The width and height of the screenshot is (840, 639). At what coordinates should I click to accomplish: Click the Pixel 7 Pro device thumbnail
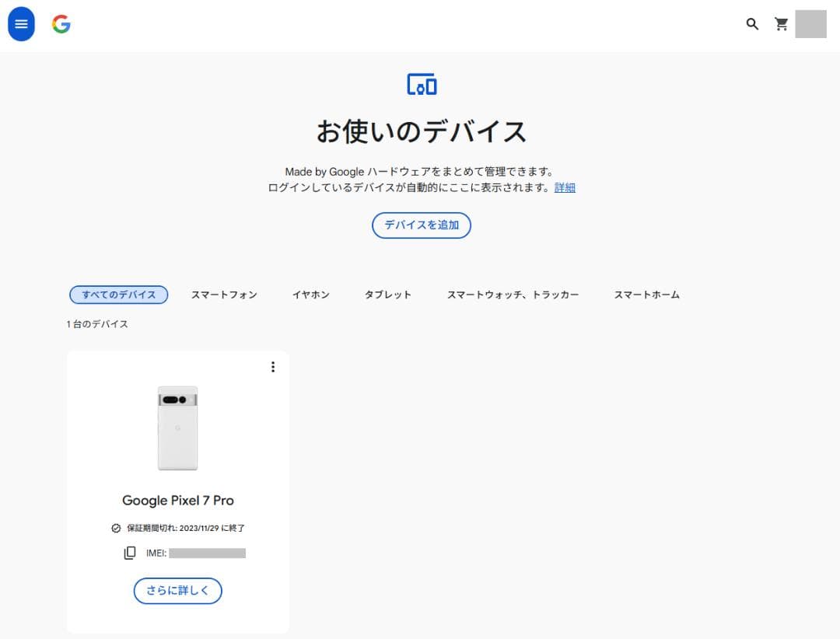[x=177, y=428]
